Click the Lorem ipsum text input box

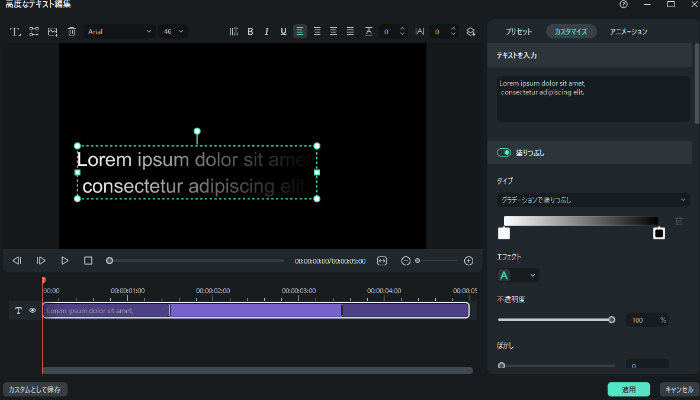tap(593, 99)
